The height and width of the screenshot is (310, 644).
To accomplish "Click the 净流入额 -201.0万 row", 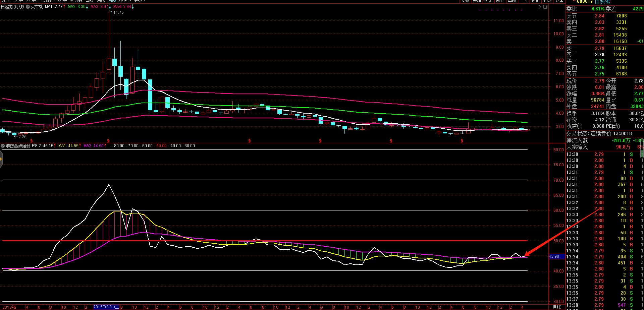I will click(x=605, y=140).
